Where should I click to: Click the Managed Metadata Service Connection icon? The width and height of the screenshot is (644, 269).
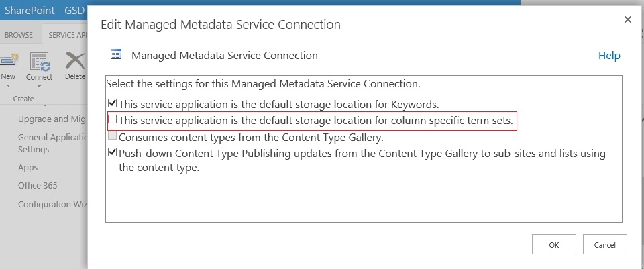tap(116, 55)
